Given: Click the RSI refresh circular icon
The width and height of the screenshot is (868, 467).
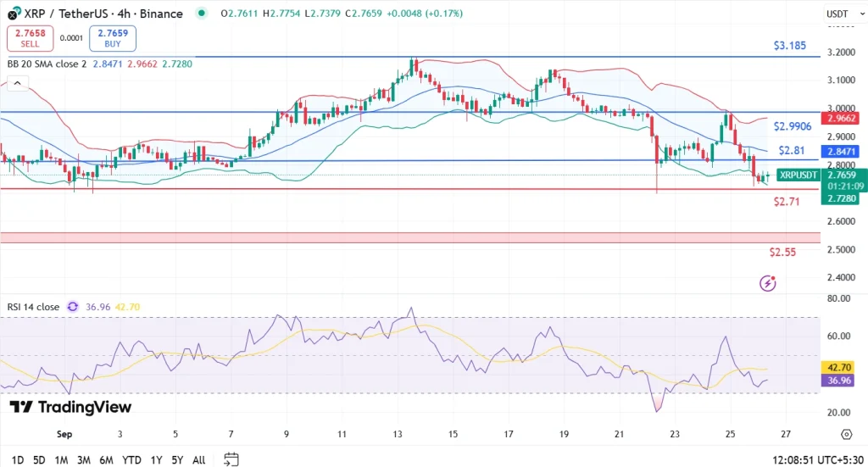Looking at the screenshot, I should pyautogui.click(x=73, y=307).
